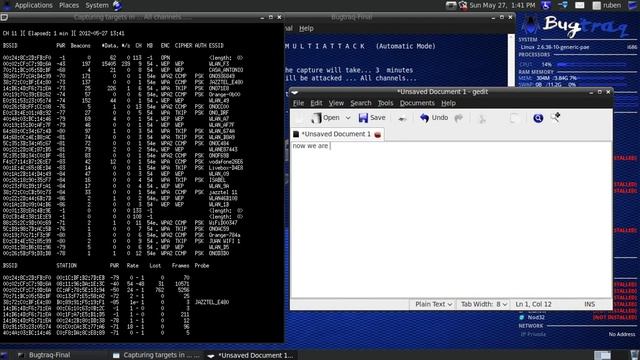
Task: Click the Print icon in gedit toolbar
Action: click(402, 118)
